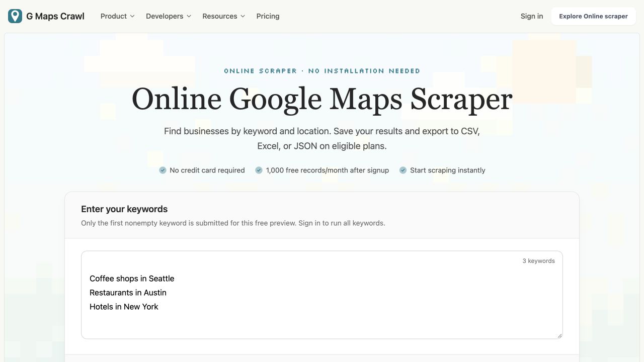Click the "1,000 free records/month after signup" text
Image resolution: width=644 pixels, height=362 pixels.
pyautogui.click(x=328, y=170)
